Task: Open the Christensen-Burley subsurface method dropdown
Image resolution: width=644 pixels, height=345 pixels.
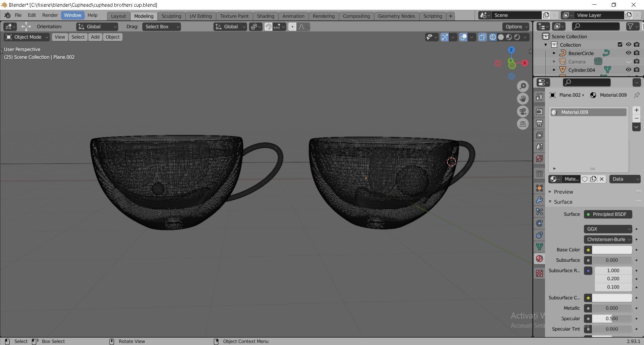Action: 608,239
